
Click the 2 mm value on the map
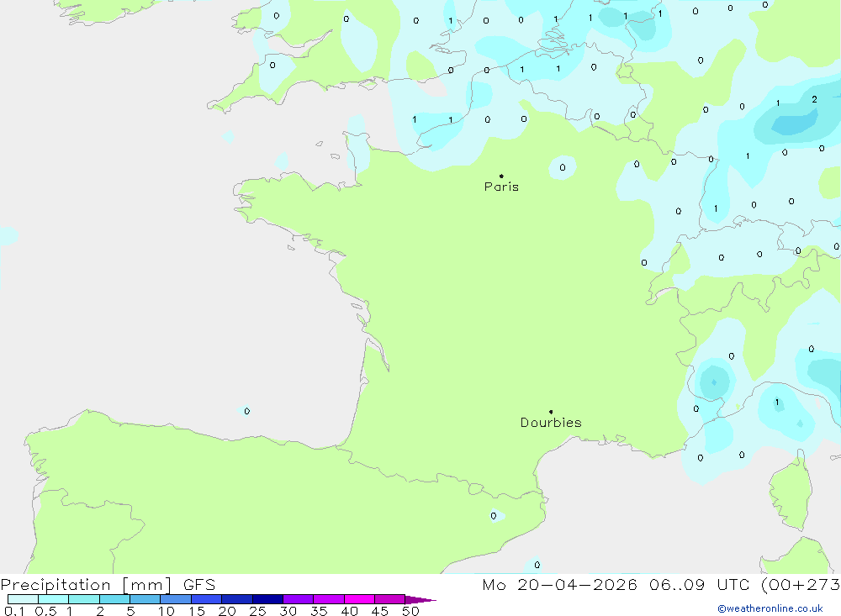pos(814,99)
